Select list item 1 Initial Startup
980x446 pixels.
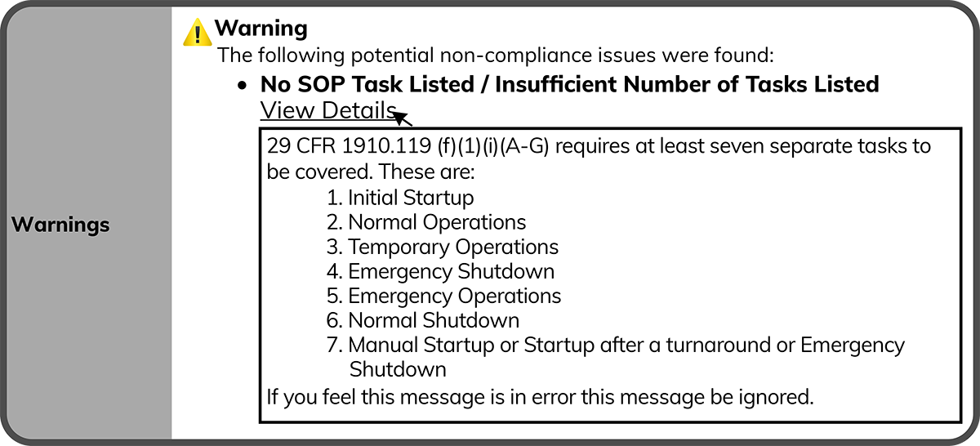pos(400,198)
